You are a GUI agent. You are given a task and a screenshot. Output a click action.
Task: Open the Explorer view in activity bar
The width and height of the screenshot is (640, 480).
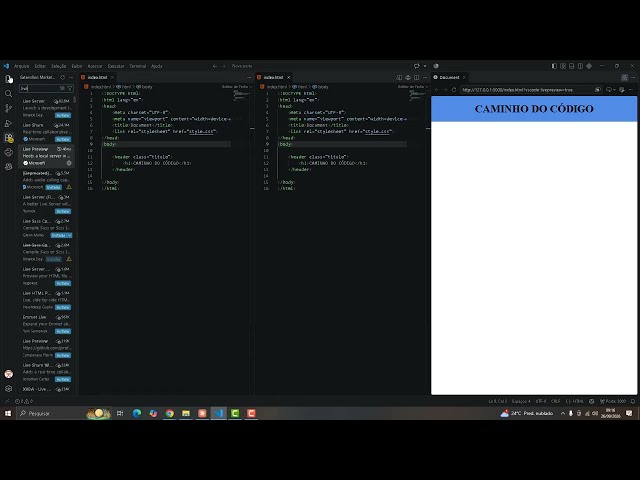pos(9,79)
